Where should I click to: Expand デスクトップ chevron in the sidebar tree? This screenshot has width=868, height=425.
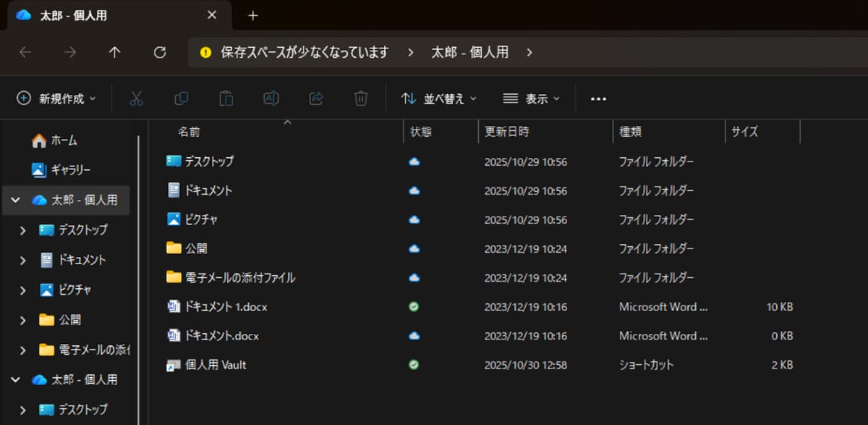(x=24, y=230)
